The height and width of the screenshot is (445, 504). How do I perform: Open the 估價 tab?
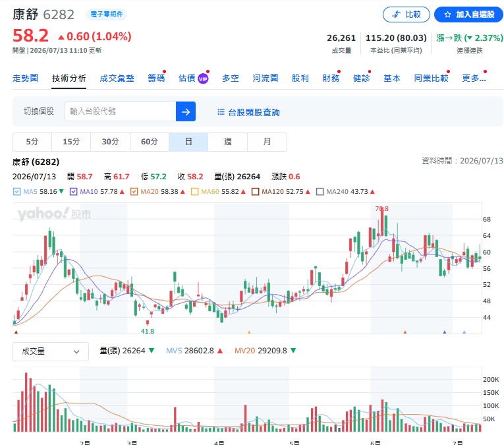pos(186,78)
